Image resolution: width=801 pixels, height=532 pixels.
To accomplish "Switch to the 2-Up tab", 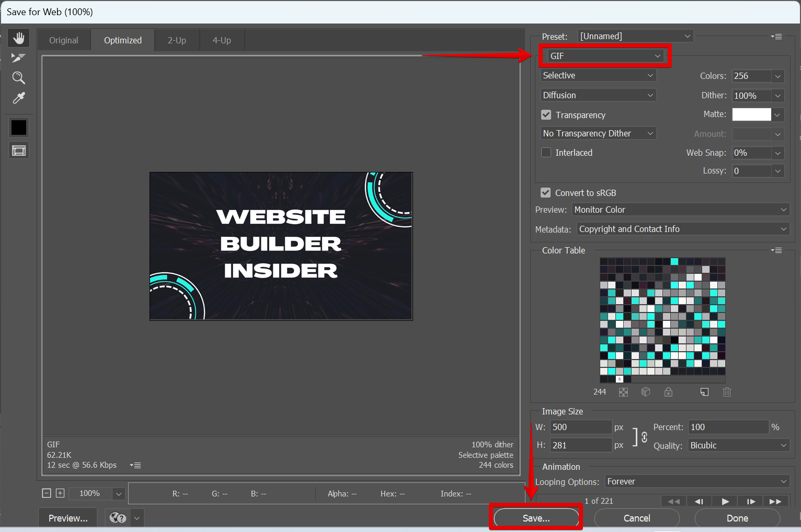I will [x=177, y=40].
